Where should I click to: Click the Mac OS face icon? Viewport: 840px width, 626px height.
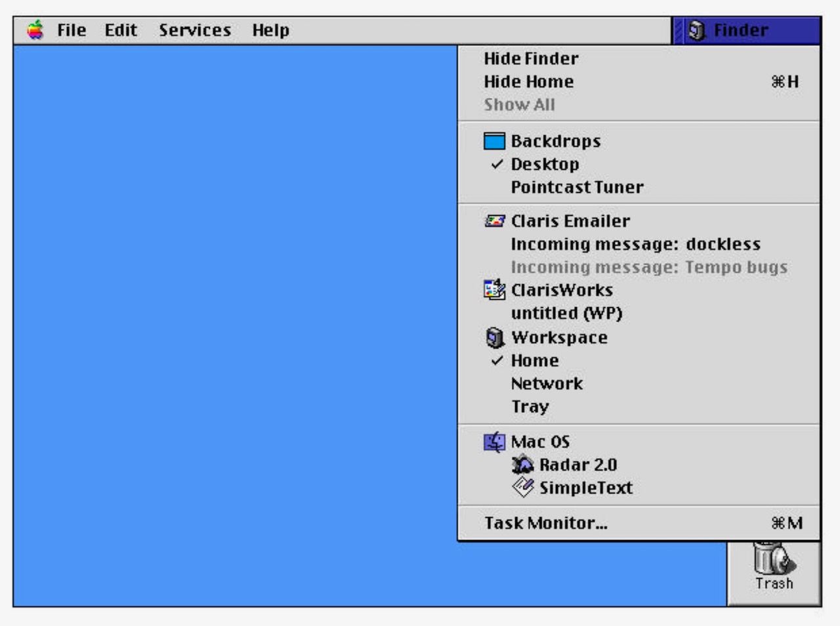pyautogui.click(x=494, y=442)
